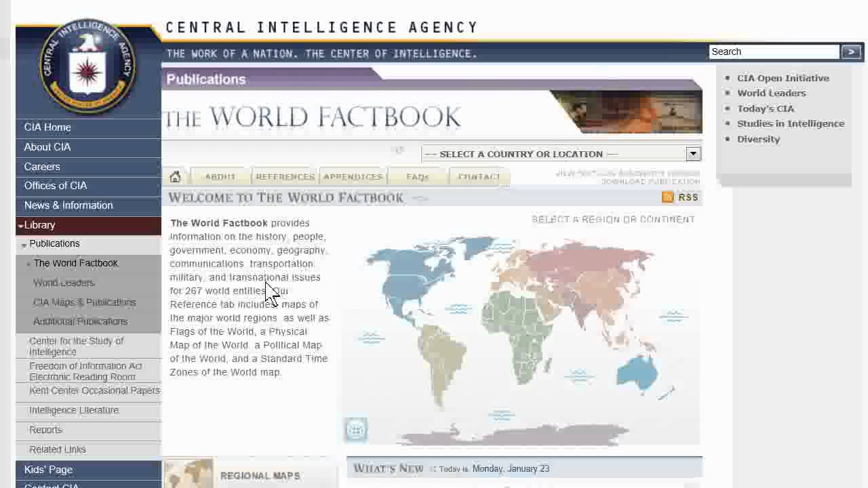The height and width of the screenshot is (488, 868).
Task: Open the World Leaders quick link
Action: pyautogui.click(x=771, y=93)
